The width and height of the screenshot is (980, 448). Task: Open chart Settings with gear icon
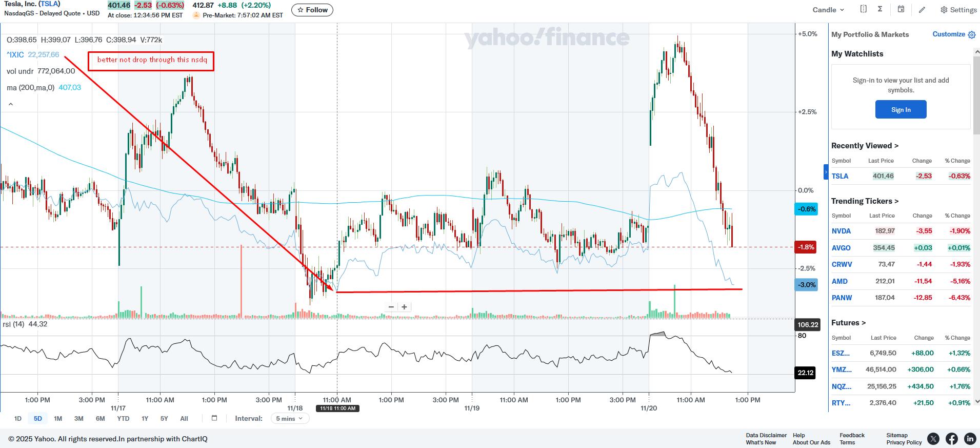pyautogui.click(x=958, y=10)
